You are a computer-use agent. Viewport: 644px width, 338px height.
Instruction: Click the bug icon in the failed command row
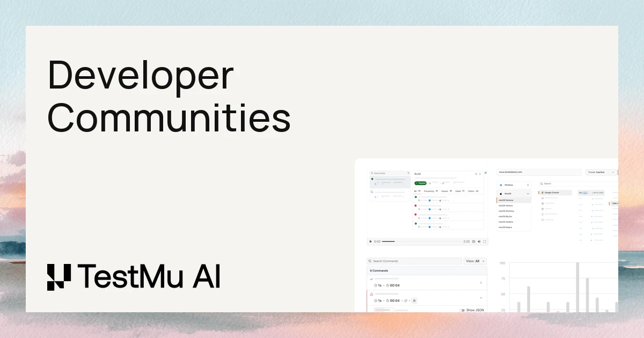tap(414, 300)
